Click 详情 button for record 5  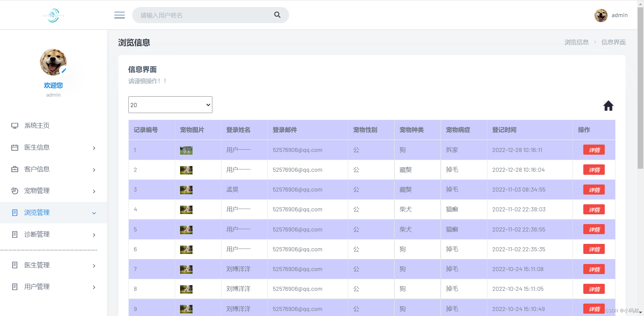coord(594,229)
